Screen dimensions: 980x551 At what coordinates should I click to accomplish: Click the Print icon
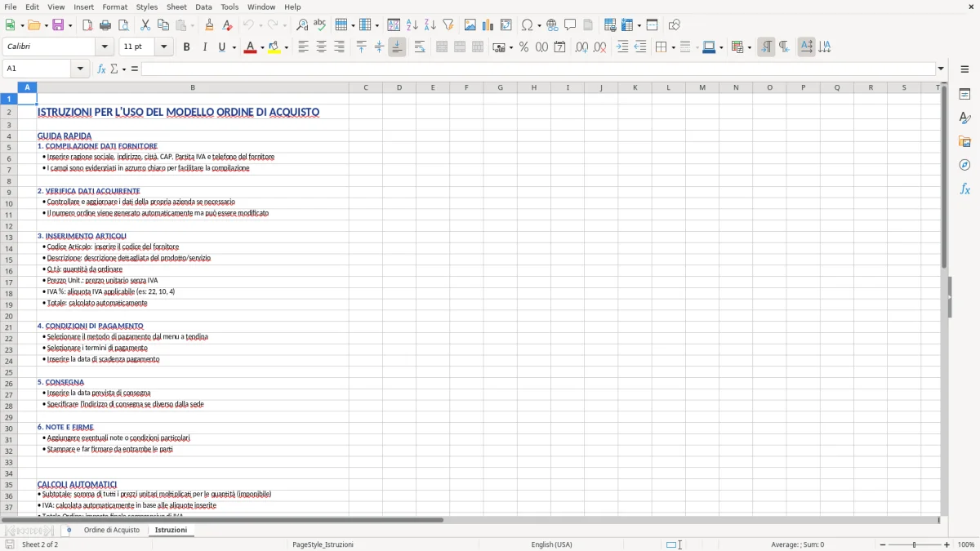[x=105, y=25]
